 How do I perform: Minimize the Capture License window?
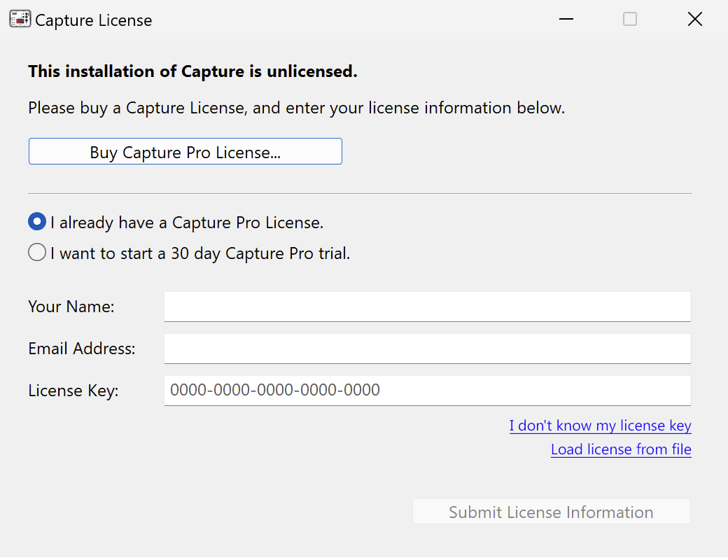(566, 19)
